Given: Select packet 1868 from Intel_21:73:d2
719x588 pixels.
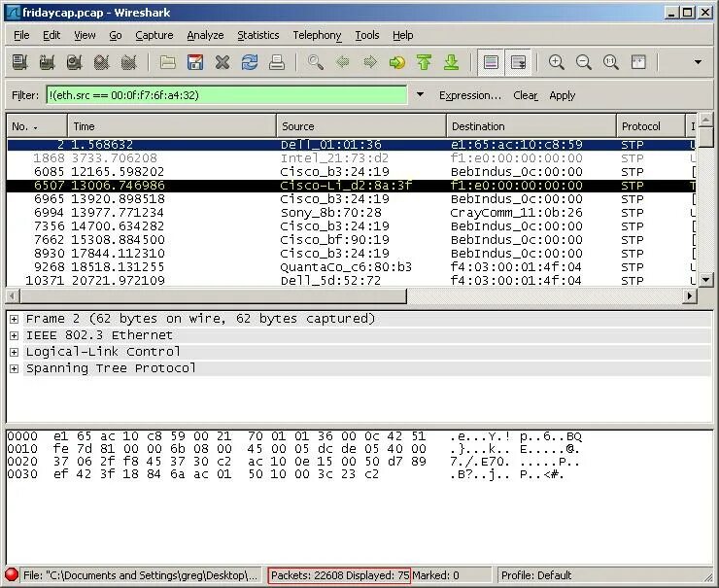Looking at the screenshot, I should click(x=351, y=158).
